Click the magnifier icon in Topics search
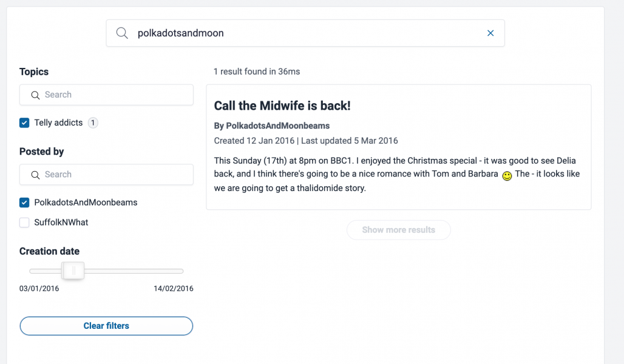 click(x=35, y=95)
